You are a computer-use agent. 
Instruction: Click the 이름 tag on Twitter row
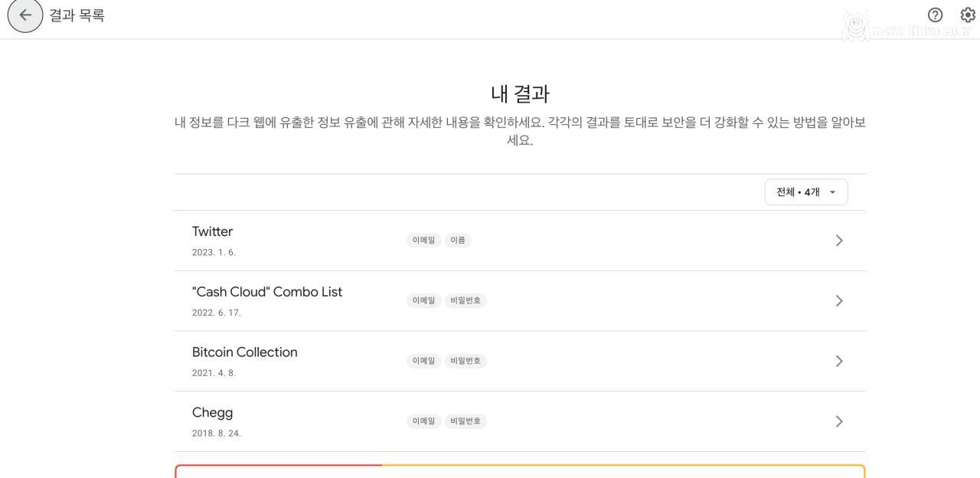coord(458,241)
